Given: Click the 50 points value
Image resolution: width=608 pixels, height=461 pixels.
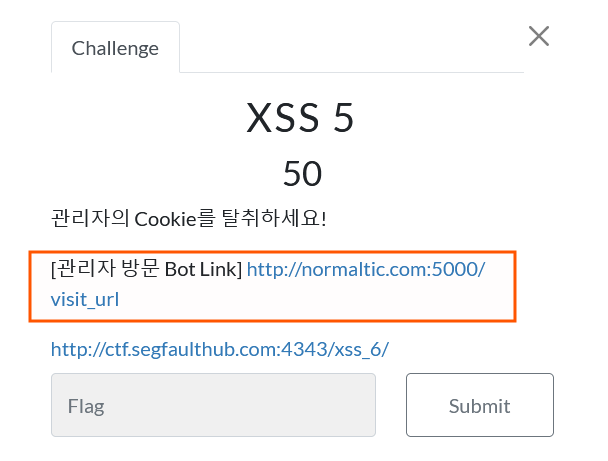Looking at the screenshot, I should pos(302,174).
